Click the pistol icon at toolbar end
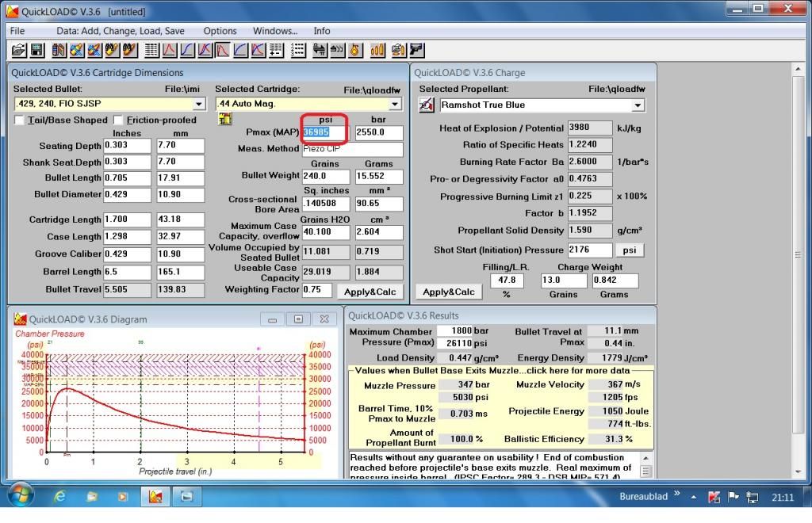This screenshot has height=523, width=812. tap(416, 50)
